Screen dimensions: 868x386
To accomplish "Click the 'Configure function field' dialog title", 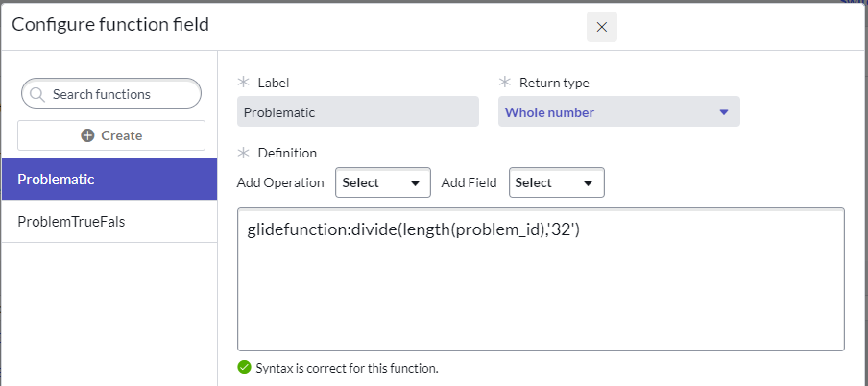I will pos(110,26).
